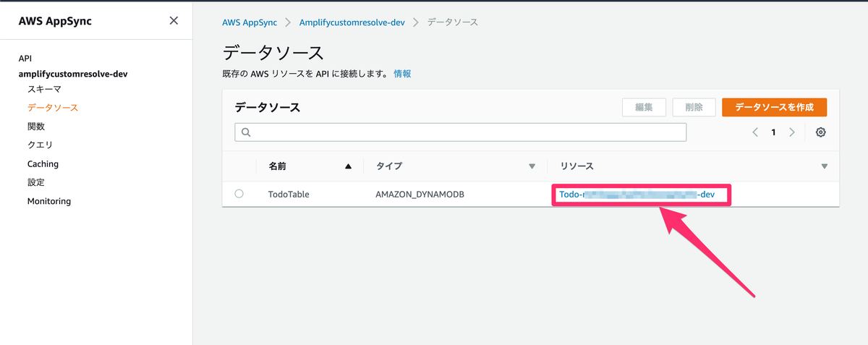Open the タイプ column sort dropdown arrow
The image size is (868, 345).
pyautogui.click(x=532, y=166)
